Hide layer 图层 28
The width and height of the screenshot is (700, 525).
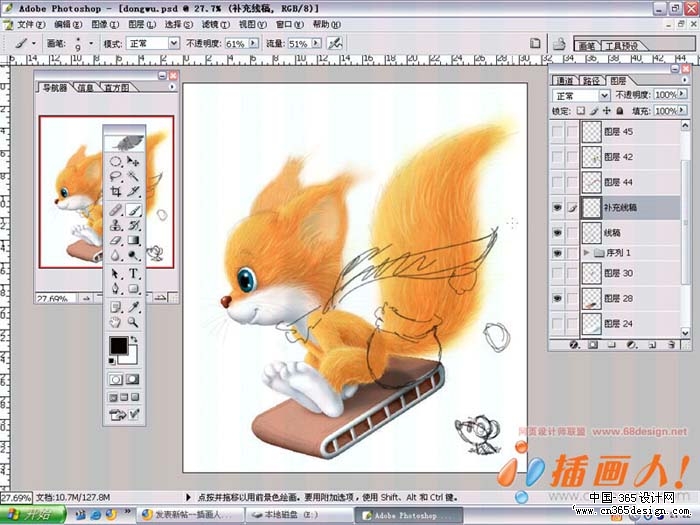click(557, 298)
